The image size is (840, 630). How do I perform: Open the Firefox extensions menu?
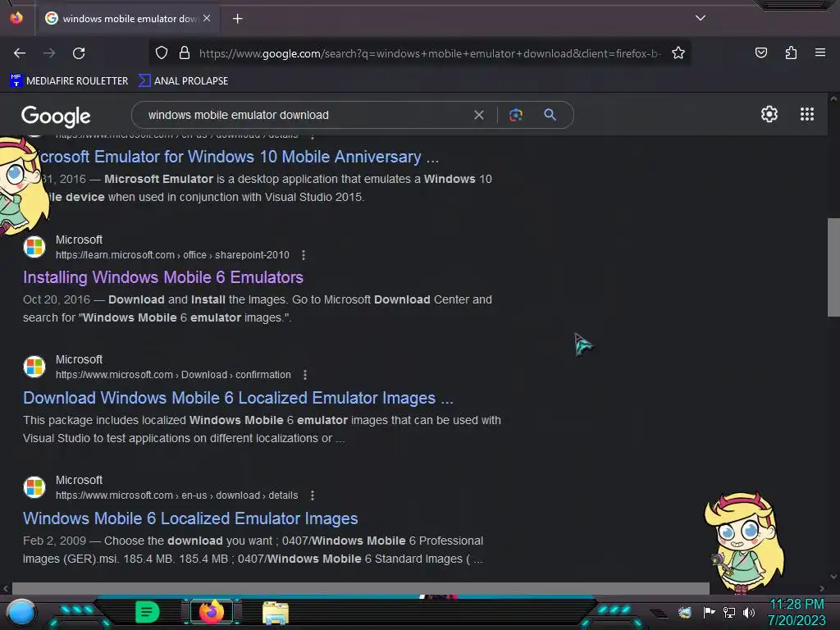pyautogui.click(x=791, y=52)
